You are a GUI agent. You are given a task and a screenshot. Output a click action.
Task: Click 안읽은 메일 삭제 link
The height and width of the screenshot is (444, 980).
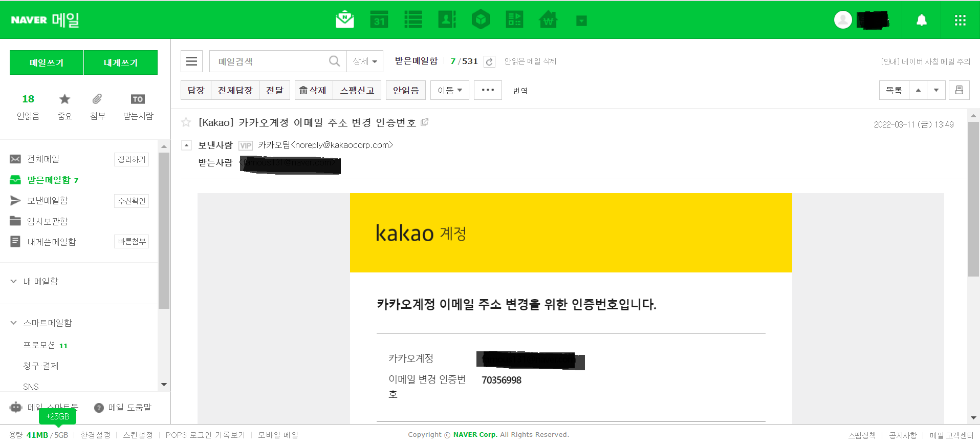(x=530, y=61)
